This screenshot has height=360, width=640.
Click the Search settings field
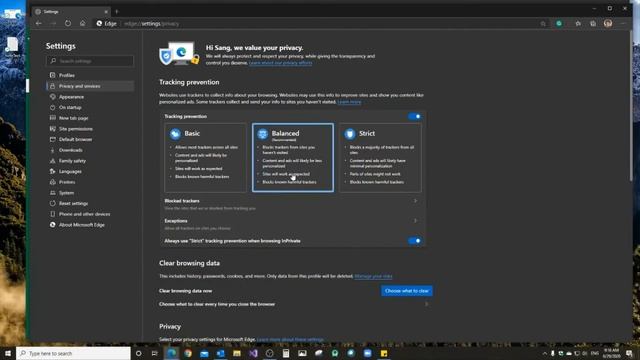point(90,61)
